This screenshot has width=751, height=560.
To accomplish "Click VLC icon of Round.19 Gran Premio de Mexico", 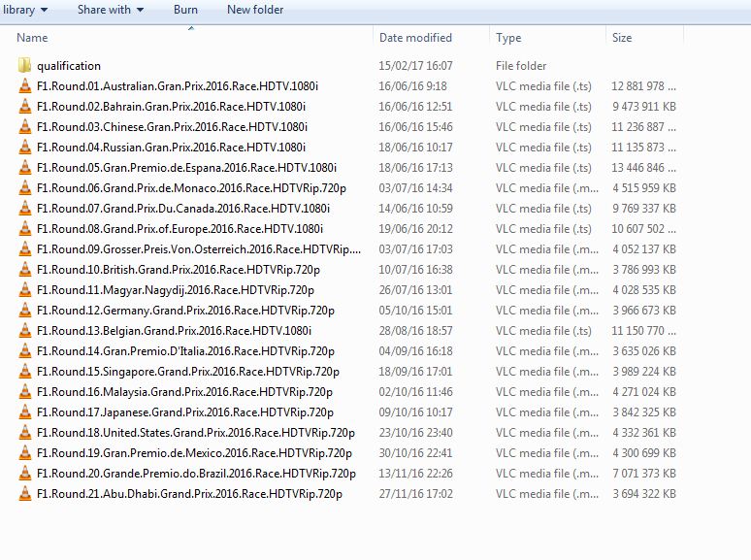I will [x=24, y=453].
